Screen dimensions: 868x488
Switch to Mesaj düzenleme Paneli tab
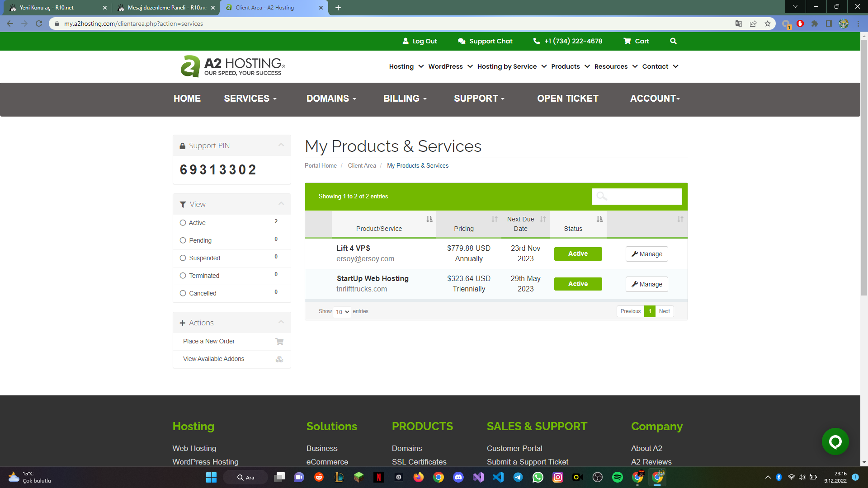point(166,8)
